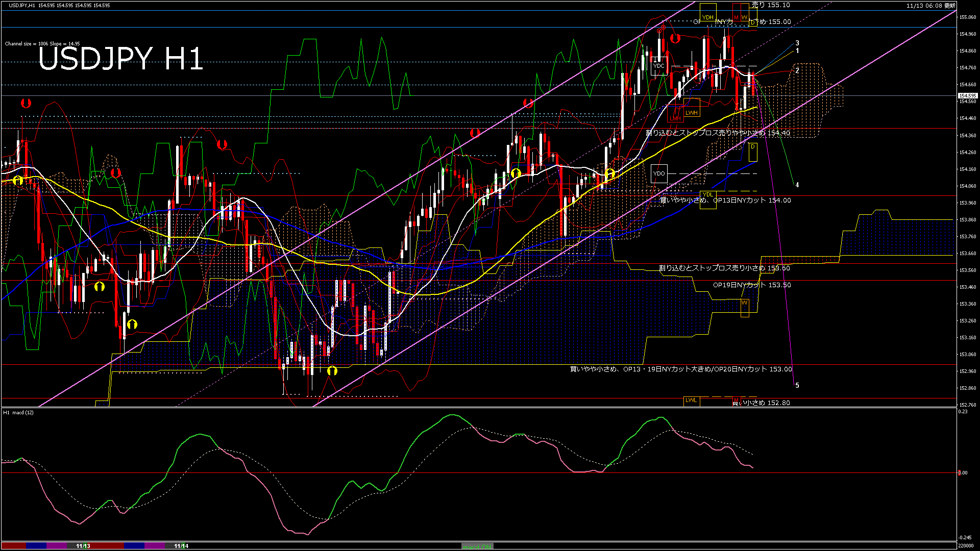Click the YDH label box

pyautogui.click(x=707, y=17)
